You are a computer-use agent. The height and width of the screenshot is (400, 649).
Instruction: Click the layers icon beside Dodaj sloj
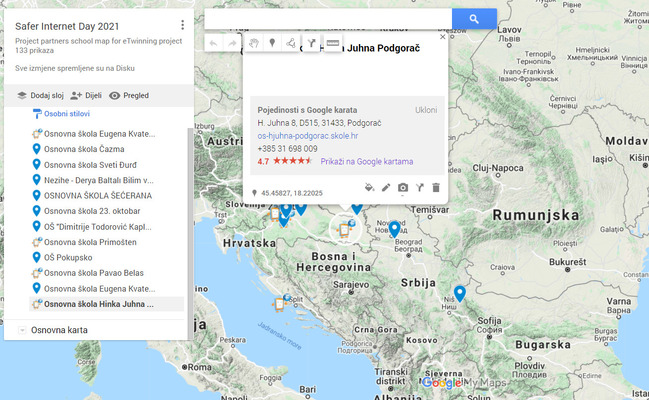[x=22, y=96]
